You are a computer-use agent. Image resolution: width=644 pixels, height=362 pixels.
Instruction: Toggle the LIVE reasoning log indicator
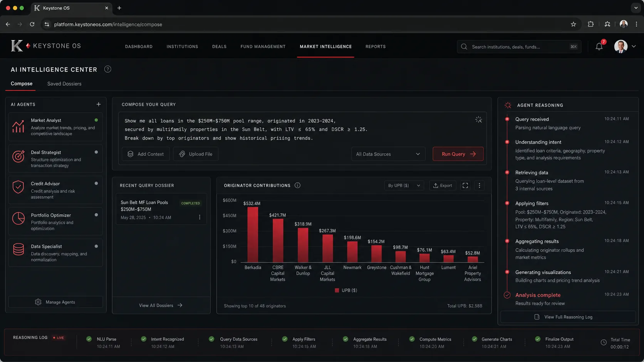[59, 338]
